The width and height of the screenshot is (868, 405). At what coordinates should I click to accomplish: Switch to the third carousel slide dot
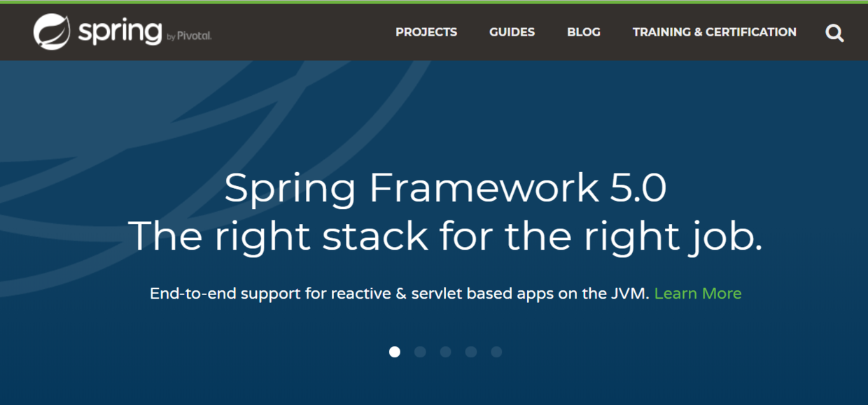click(446, 352)
